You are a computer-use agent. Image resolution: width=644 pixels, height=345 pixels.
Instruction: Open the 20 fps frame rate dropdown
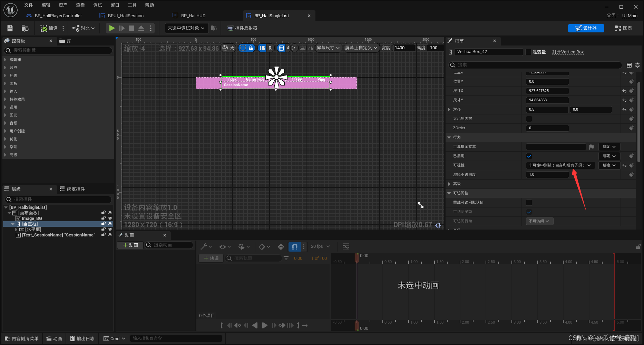coord(321,246)
